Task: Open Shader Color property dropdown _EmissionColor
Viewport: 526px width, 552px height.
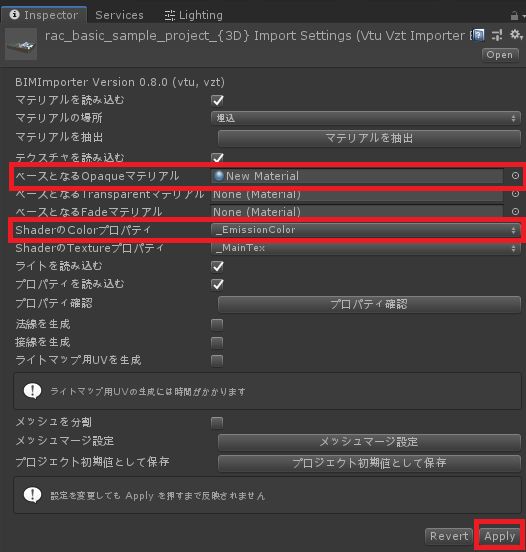Action: (x=366, y=230)
